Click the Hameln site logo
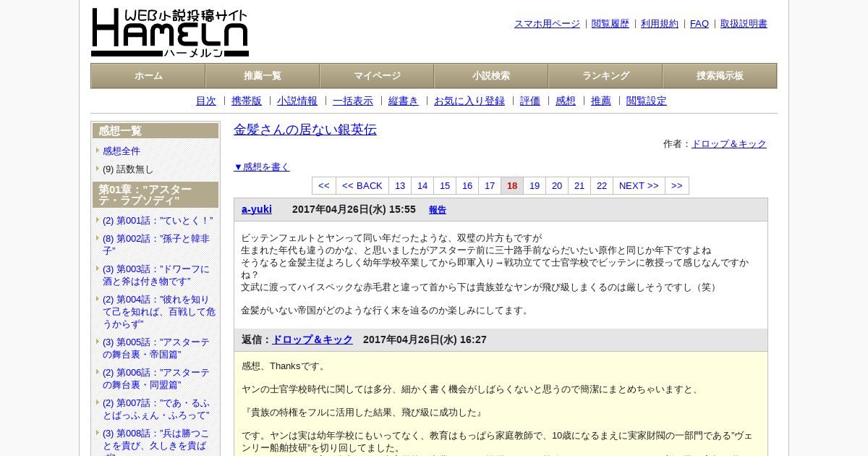Screen dimensions: 868x456 click(170, 33)
